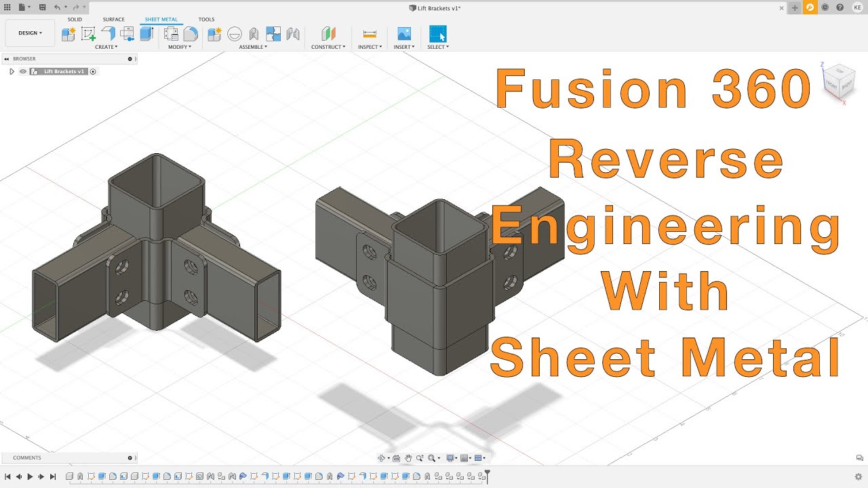Screen dimensions: 868x488
Task: Click the Insert image icon
Action: tap(404, 33)
